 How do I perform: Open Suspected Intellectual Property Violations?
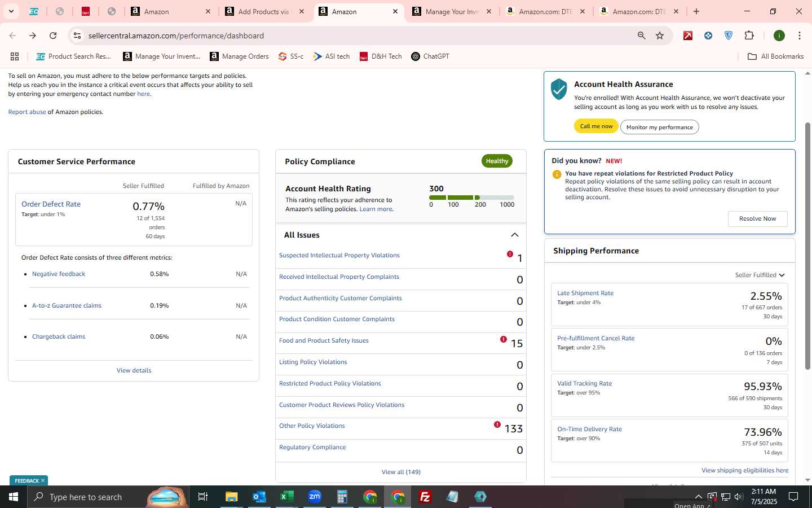339,255
